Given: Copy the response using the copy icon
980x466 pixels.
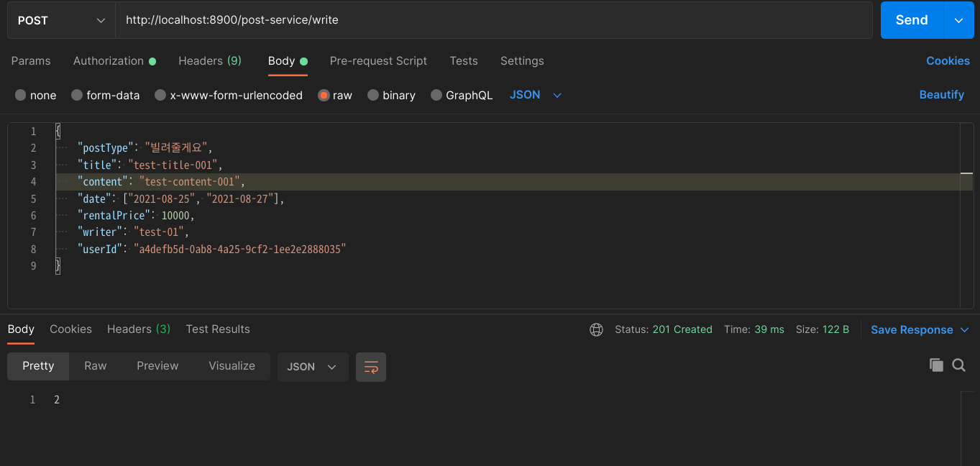Looking at the screenshot, I should [936, 365].
